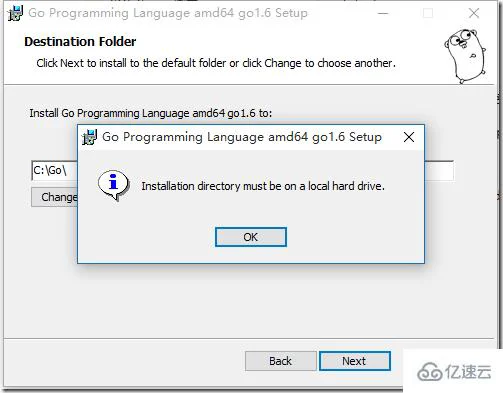
Task: Click the Back button
Action: [x=280, y=361]
